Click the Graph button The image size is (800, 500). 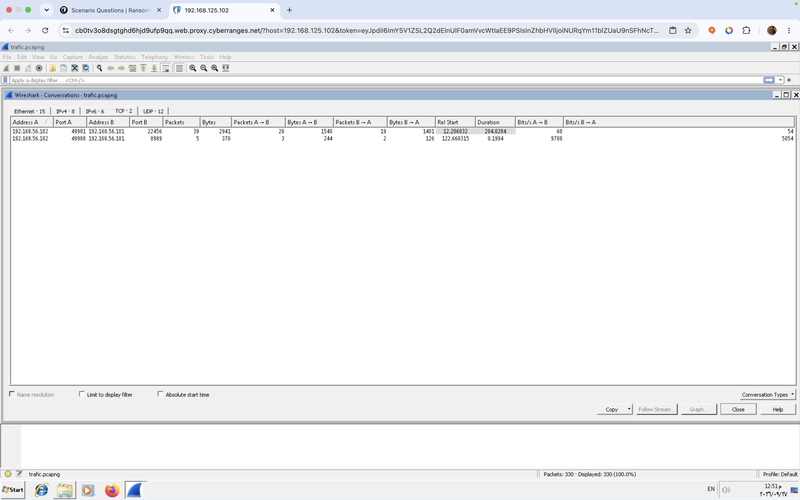pyautogui.click(x=698, y=409)
